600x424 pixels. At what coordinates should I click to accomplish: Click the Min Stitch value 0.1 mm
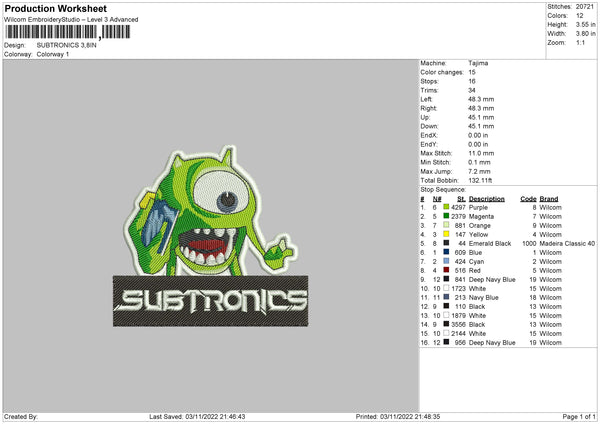coord(479,162)
